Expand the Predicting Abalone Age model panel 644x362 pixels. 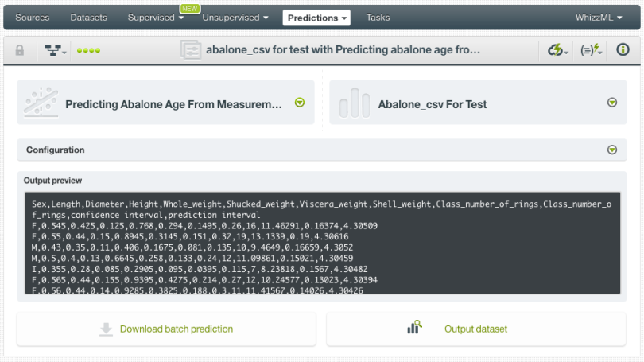[x=300, y=103]
